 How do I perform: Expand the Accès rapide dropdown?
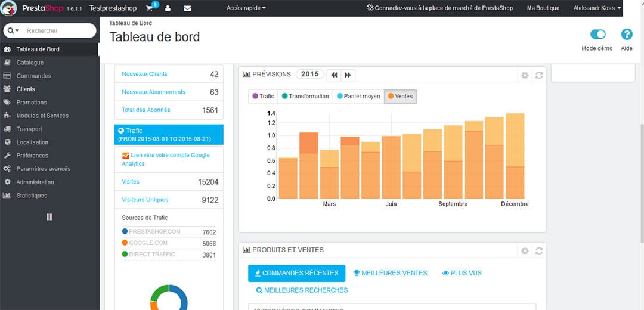pos(246,8)
